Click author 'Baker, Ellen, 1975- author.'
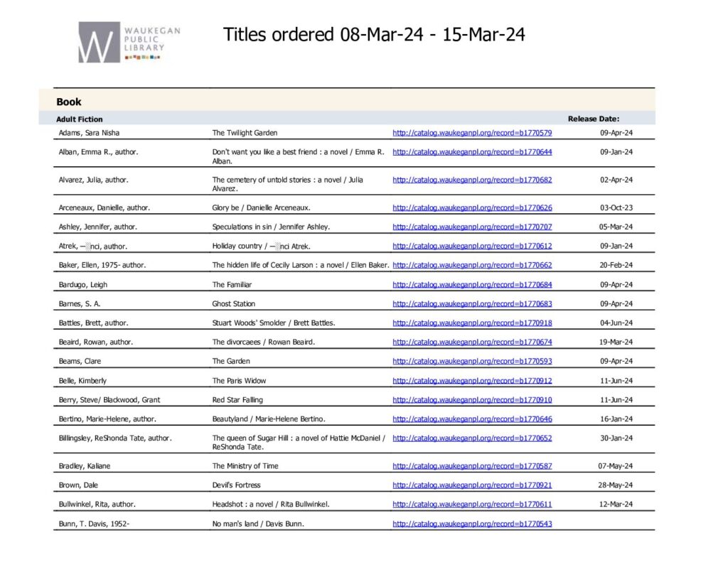The image size is (728, 562). tap(102, 265)
